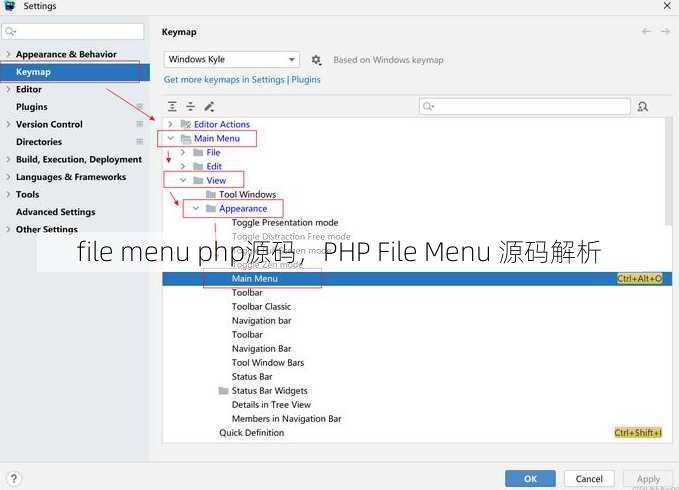Open the Windows Kyle keymap dropdown
The width and height of the screenshot is (679, 490).
(232, 59)
